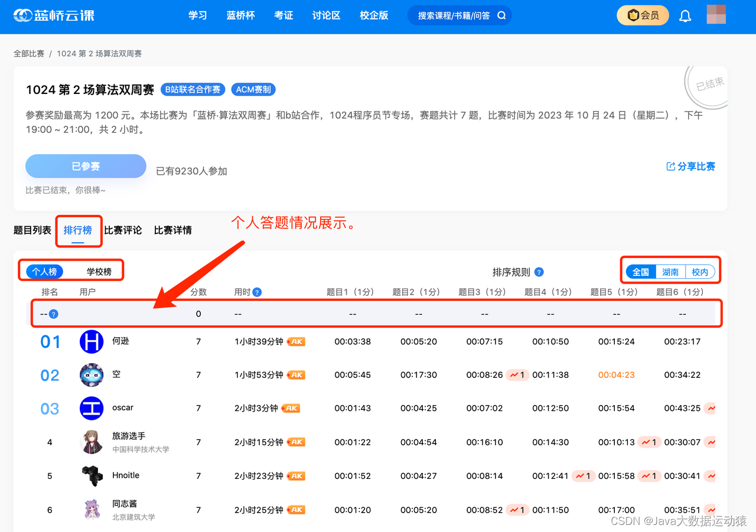Click the 已参赛 button
The width and height of the screenshot is (756, 532).
[x=86, y=167]
